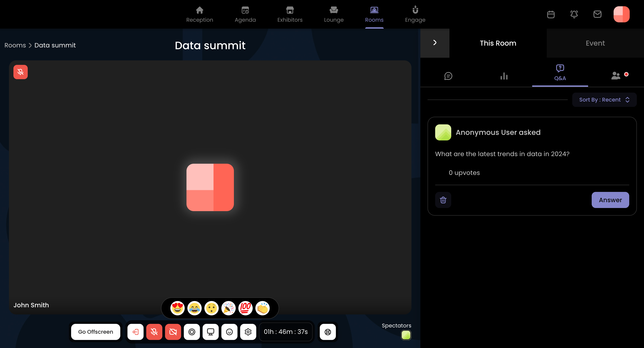Open the chat panel icon
The image size is (644, 348).
(x=448, y=76)
